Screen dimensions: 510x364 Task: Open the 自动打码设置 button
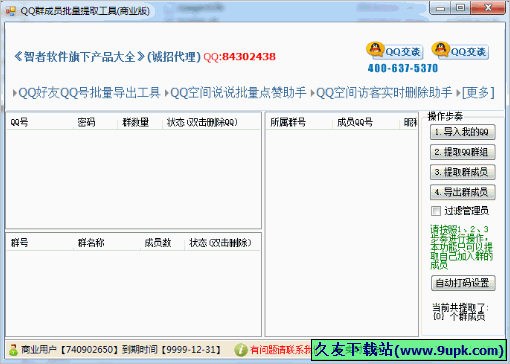(x=463, y=283)
